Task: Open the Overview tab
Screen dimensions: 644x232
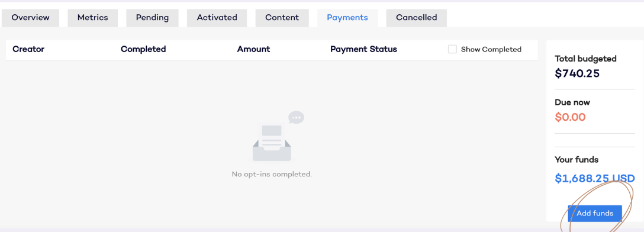Action: (x=30, y=18)
